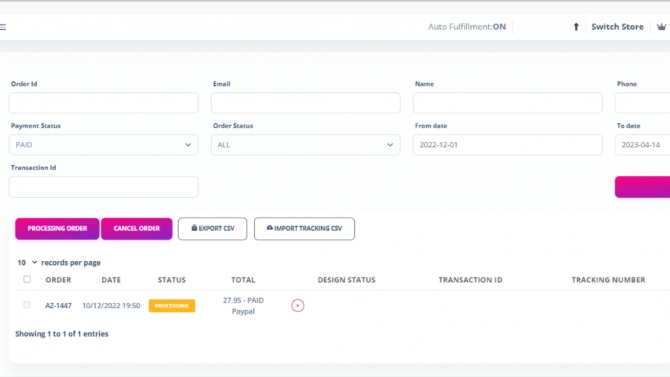Image resolution: width=670 pixels, height=377 pixels.
Task: Click the DESIGN STATUS column header
Action: pos(347,280)
